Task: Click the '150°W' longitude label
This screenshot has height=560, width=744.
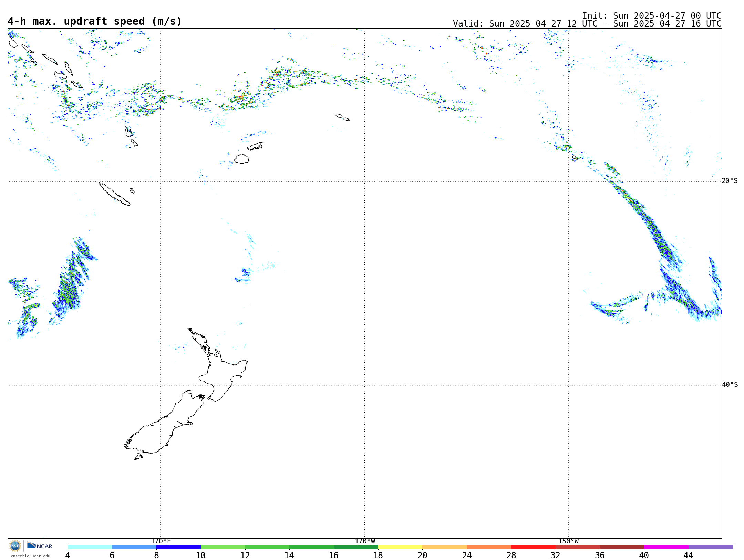Action: 568,541
